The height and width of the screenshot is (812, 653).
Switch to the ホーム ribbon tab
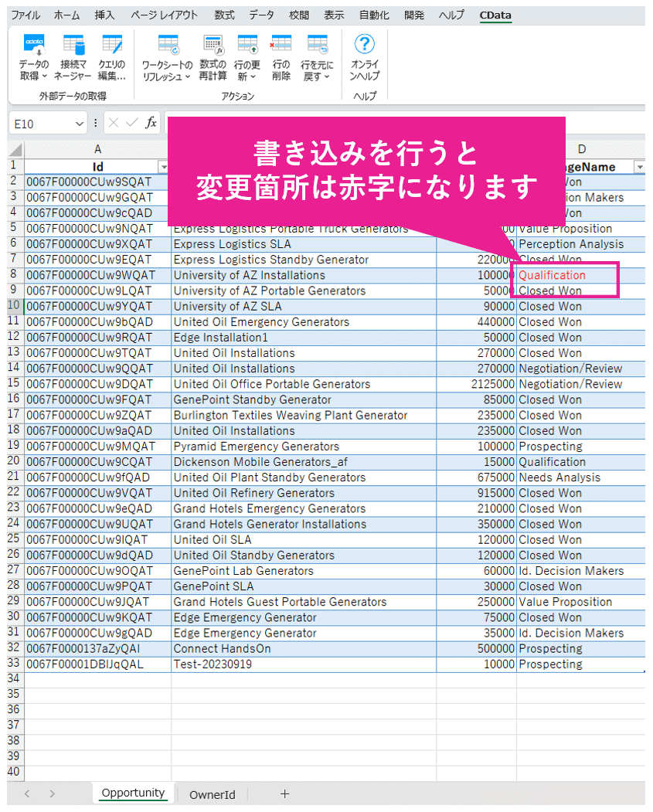click(x=66, y=15)
